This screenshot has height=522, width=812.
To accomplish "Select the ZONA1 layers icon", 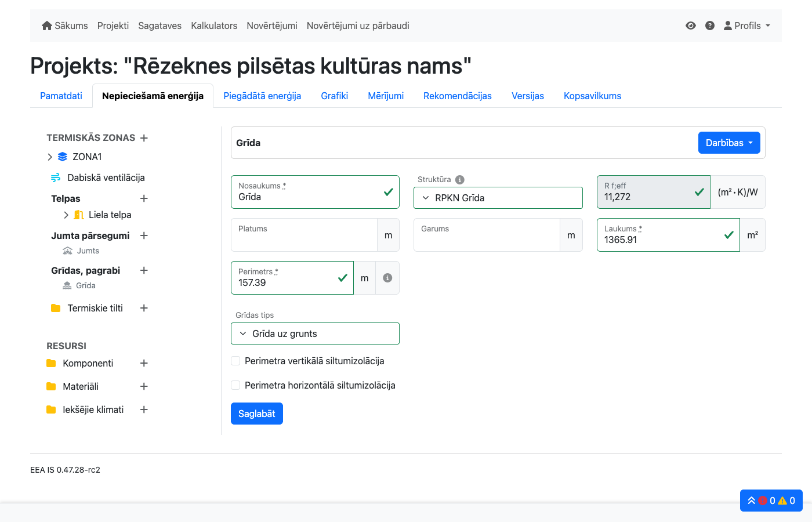I will coord(62,157).
